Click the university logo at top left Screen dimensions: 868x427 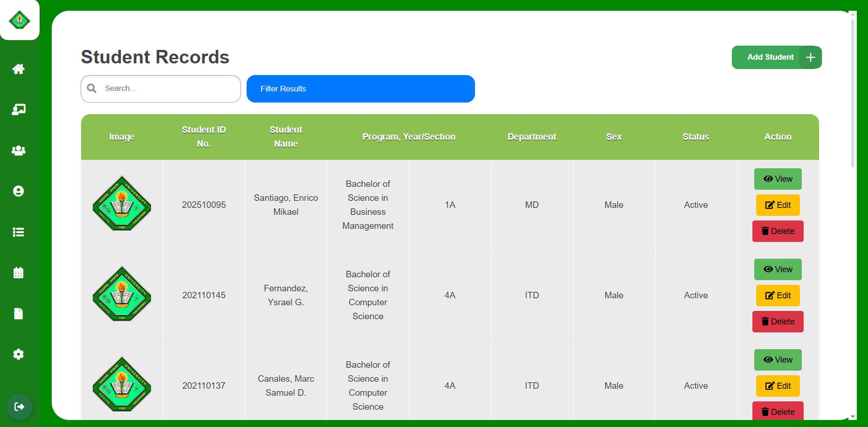20,20
